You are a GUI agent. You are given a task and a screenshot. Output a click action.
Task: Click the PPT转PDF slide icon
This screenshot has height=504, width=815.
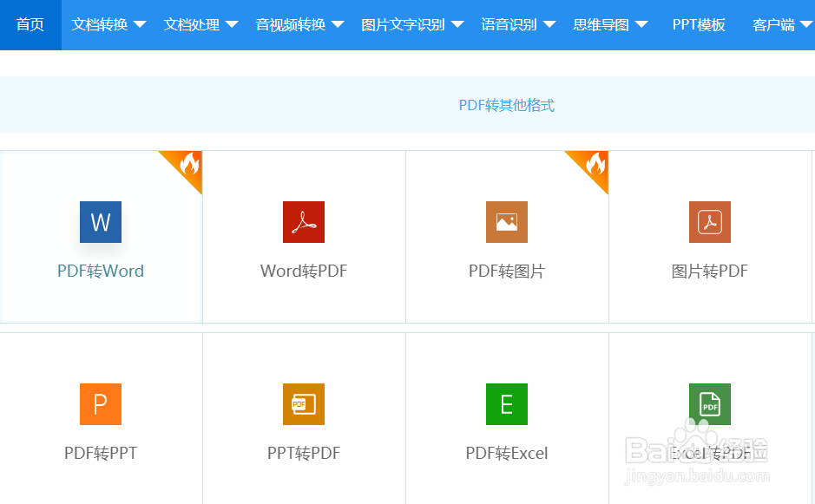point(304,404)
